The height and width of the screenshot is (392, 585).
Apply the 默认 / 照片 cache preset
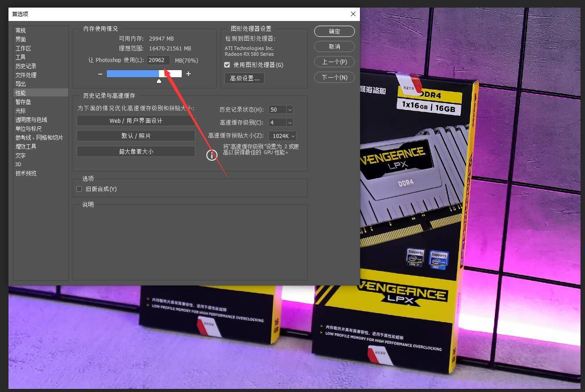click(136, 136)
